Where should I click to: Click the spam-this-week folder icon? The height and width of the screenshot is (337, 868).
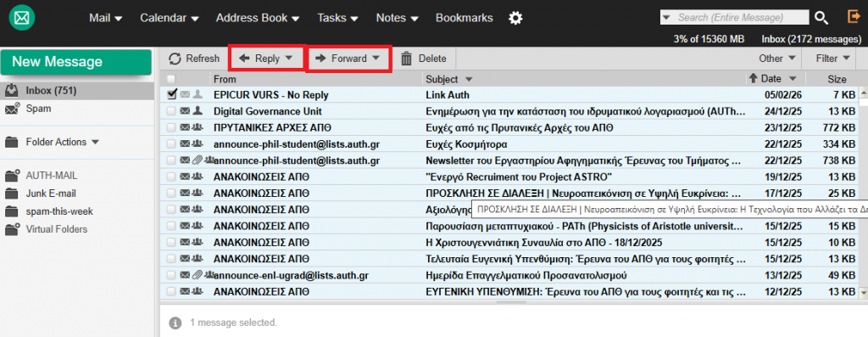click(12, 211)
